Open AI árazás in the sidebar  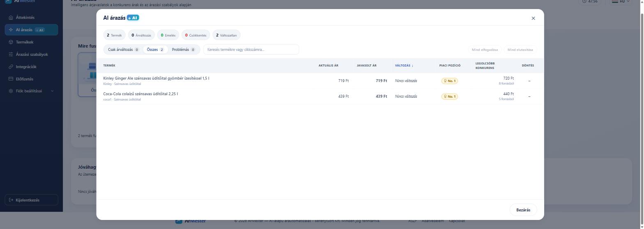pyautogui.click(x=31, y=30)
